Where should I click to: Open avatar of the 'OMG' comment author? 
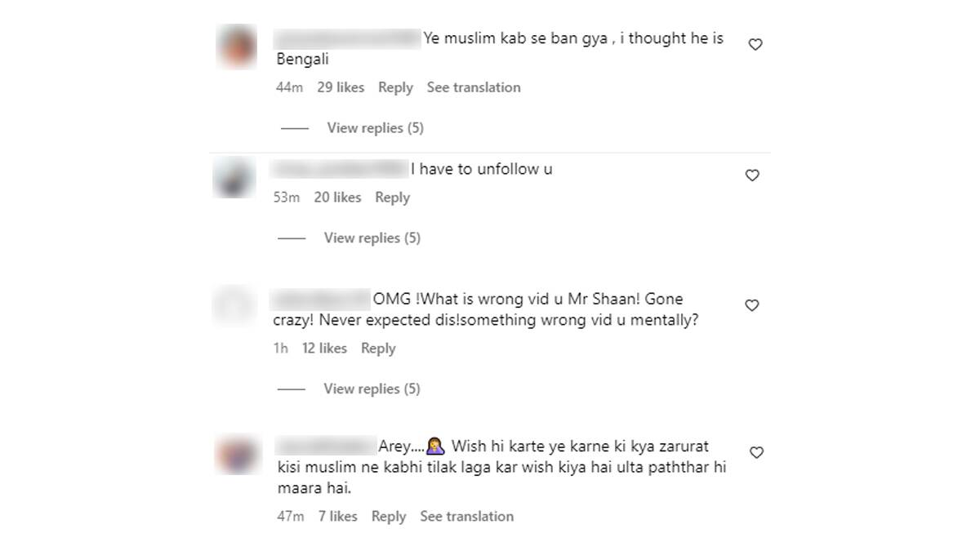(x=234, y=307)
